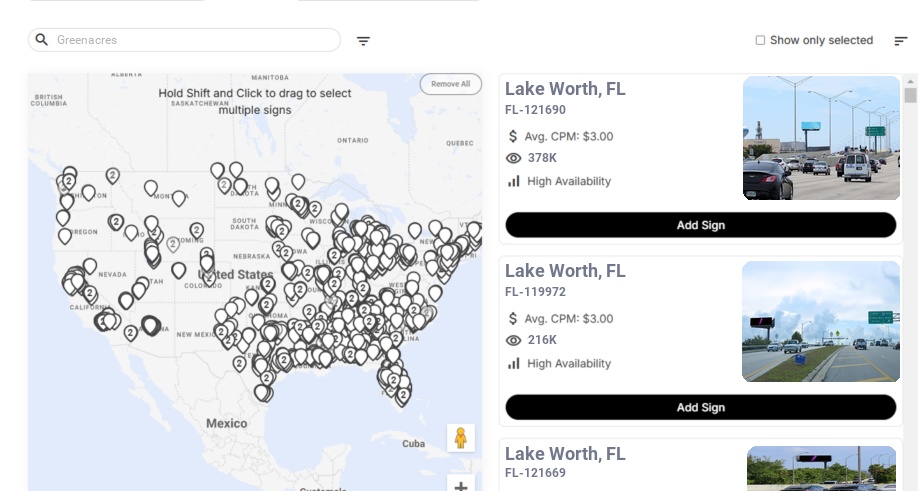Open the sort options icon
This screenshot has width=920, height=491.
pos(900,41)
